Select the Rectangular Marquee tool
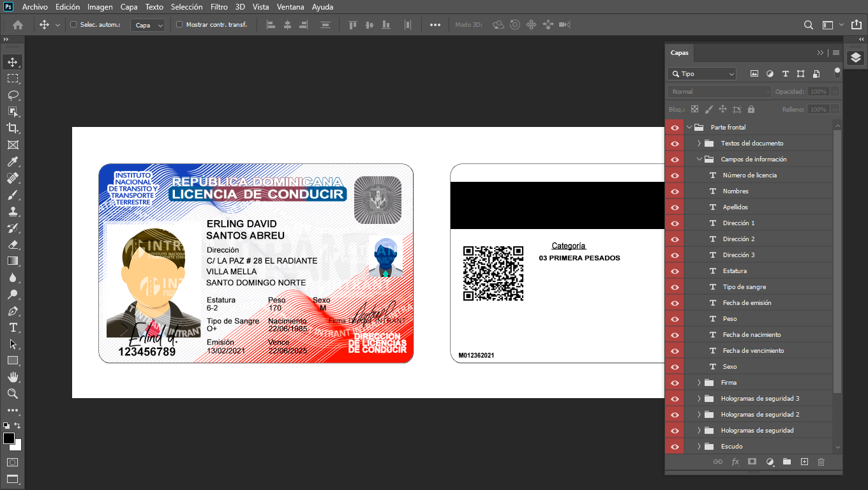This screenshot has height=490, width=868. pyautogui.click(x=13, y=78)
